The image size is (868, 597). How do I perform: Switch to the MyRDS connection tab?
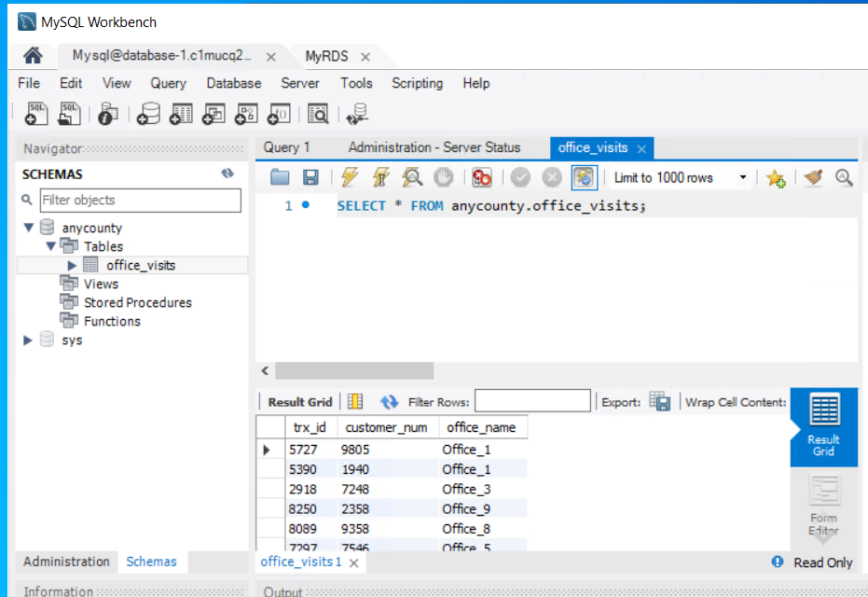(x=326, y=56)
